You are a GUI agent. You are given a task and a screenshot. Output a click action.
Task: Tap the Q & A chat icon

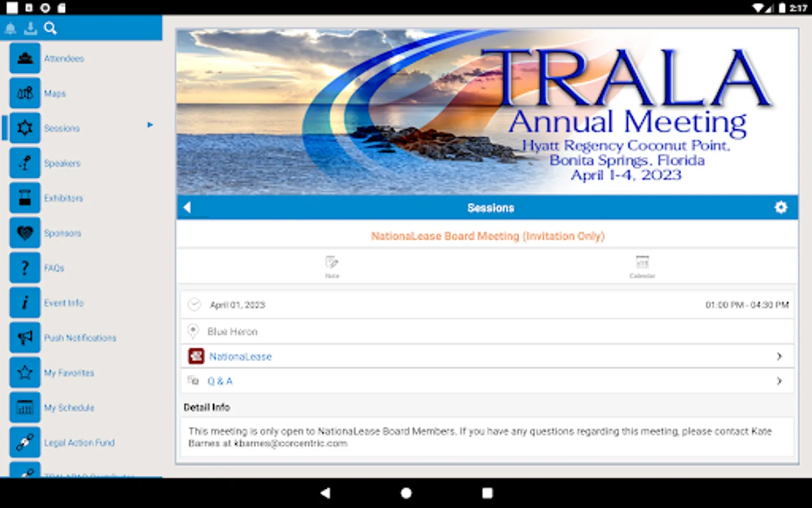193,380
